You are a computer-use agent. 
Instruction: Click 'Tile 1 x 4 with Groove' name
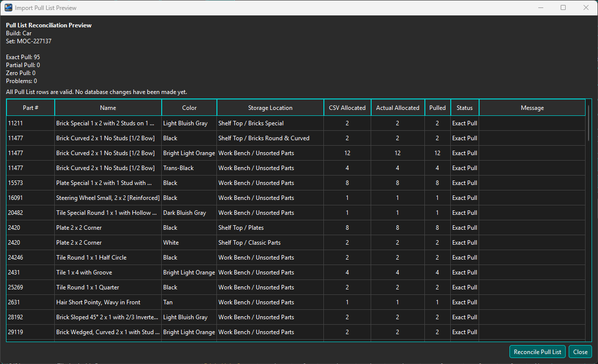[x=108, y=273]
